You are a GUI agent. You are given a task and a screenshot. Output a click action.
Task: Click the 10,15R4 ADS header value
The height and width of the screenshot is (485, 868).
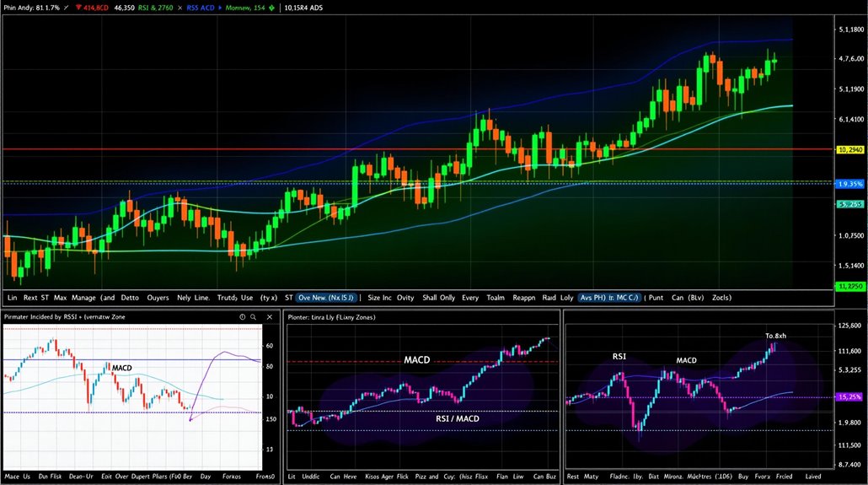pos(303,8)
